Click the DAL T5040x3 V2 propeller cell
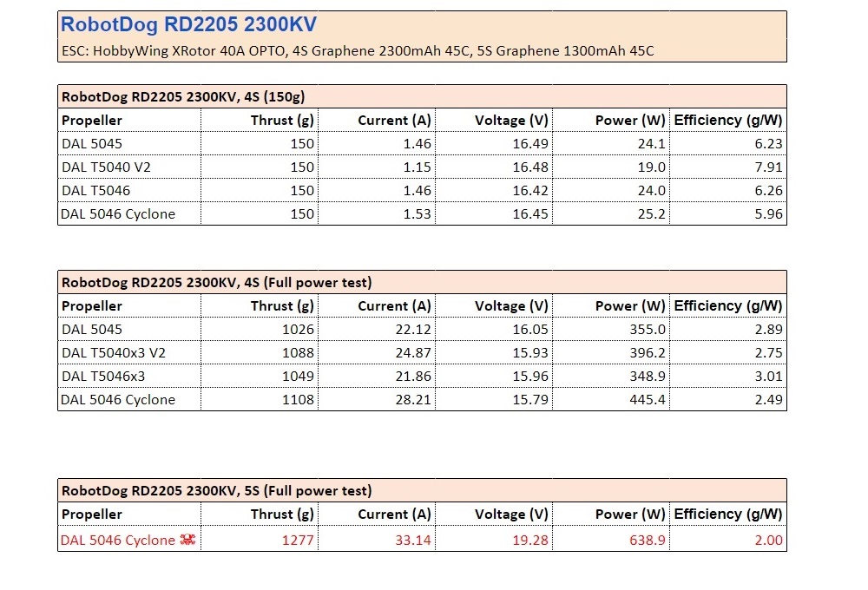Image resolution: width=868 pixels, height=590 pixels. tap(113, 353)
